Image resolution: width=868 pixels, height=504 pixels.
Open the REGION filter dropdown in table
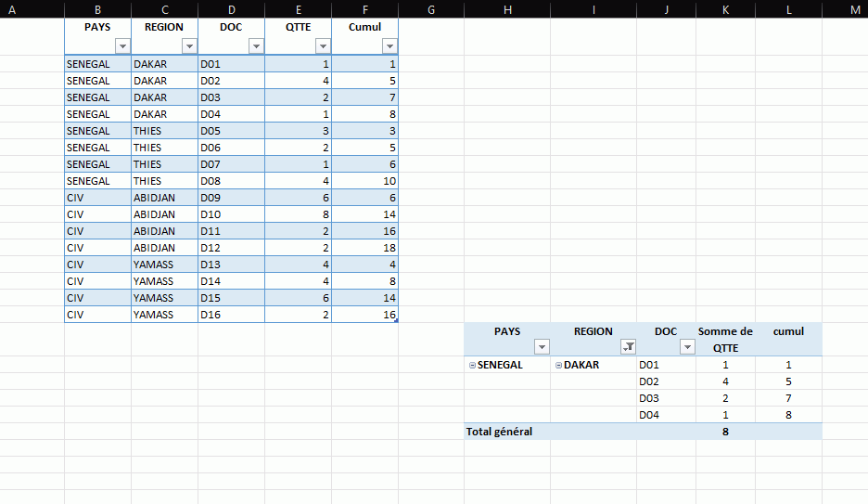pyautogui.click(x=190, y=46)
